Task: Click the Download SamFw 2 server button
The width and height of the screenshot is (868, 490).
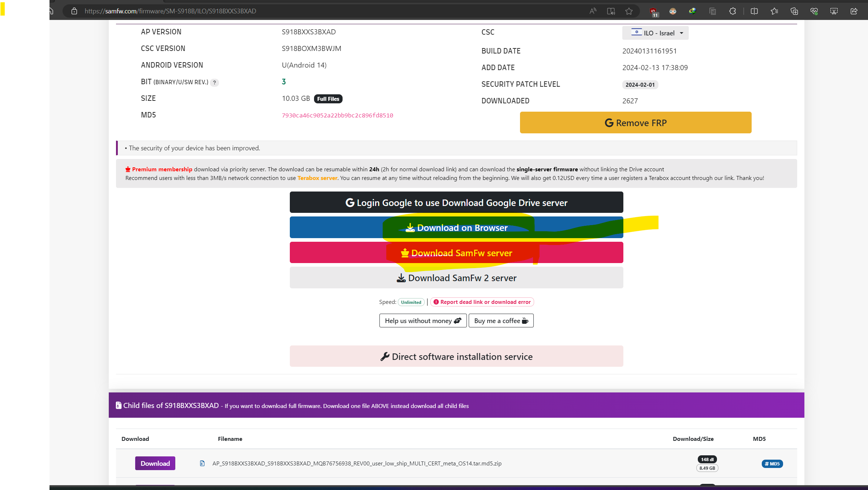Action: 456,278
